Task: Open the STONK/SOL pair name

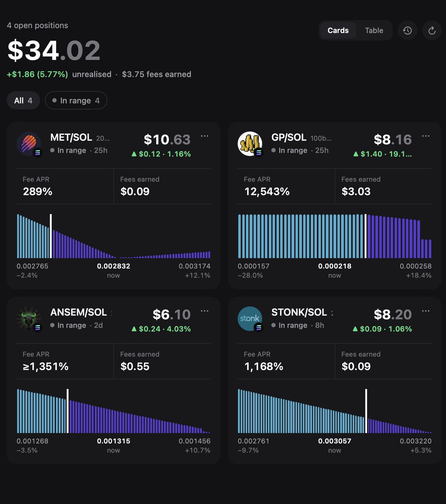Action: click(x=299, y=312)
